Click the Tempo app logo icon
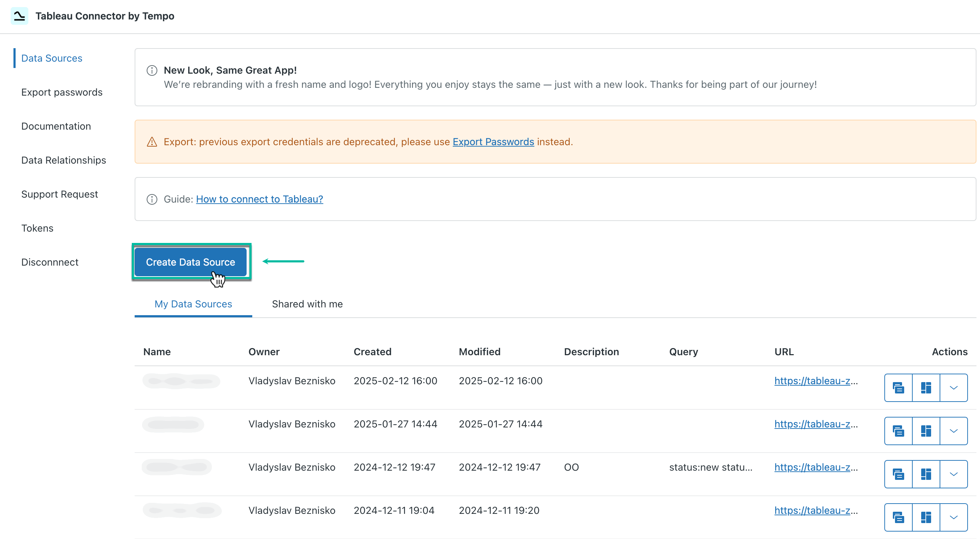The height and width of the screenshot is (539, 980). click(x=19, y=16)
